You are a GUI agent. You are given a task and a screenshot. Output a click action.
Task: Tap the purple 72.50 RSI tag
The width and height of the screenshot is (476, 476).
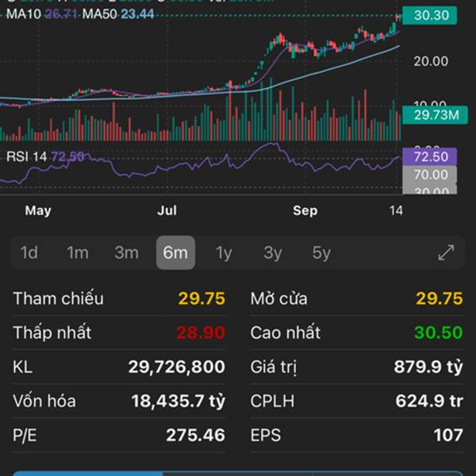430,157
